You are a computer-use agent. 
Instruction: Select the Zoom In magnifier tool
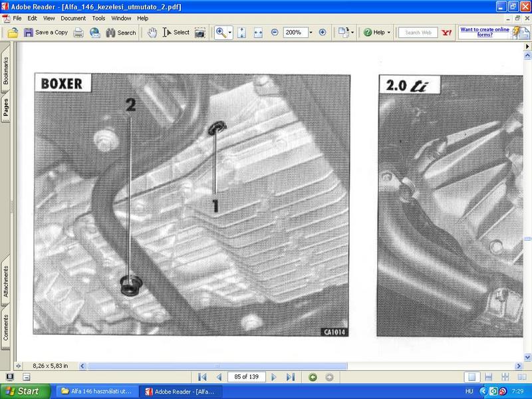(221, 33)
